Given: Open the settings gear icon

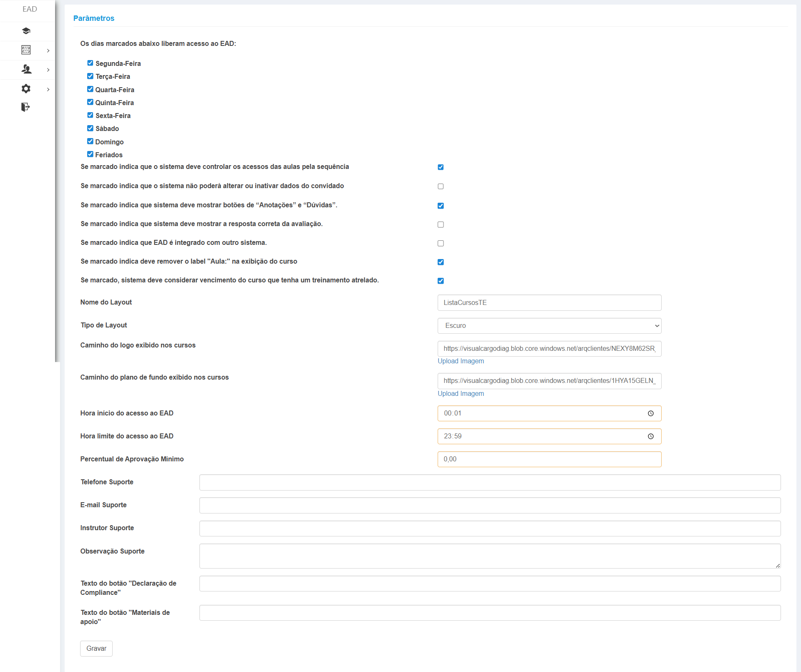Looking at the screenshot, I should [x=26, y=88].
